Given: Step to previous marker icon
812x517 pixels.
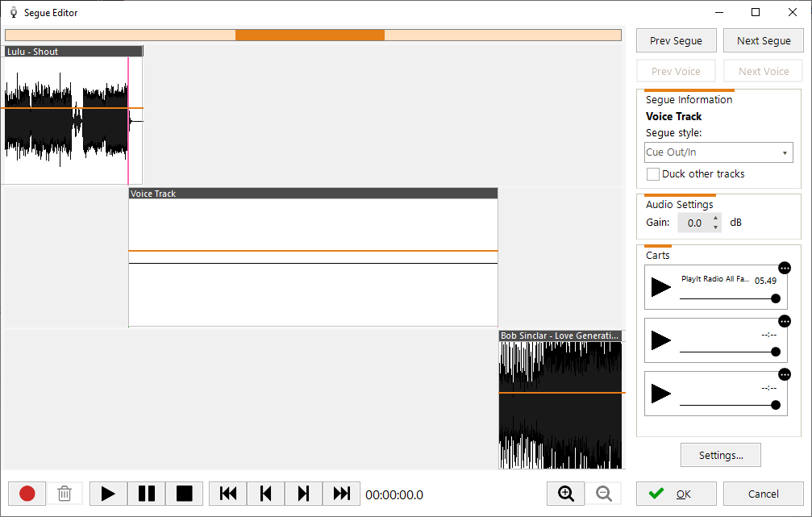Looking at the screenshot, I should click(265, 494).
